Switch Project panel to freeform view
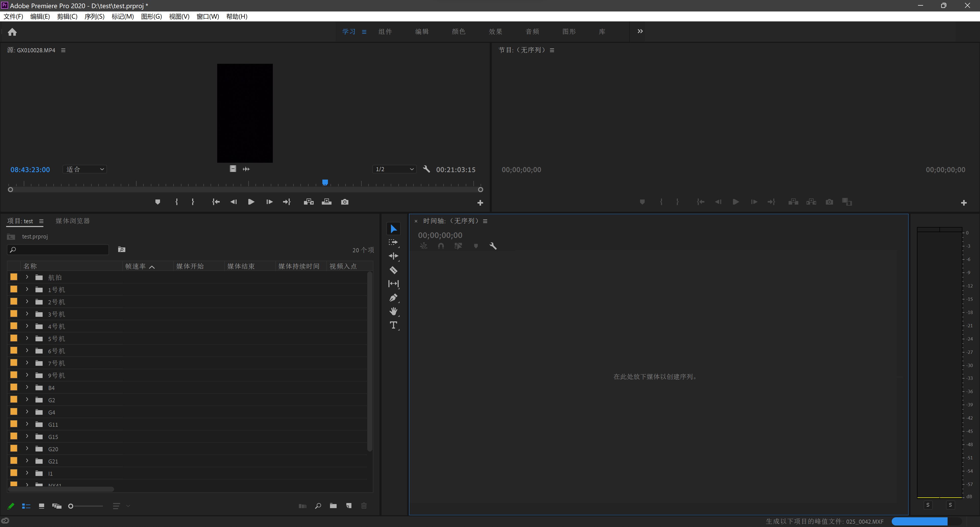 point(57,506)
